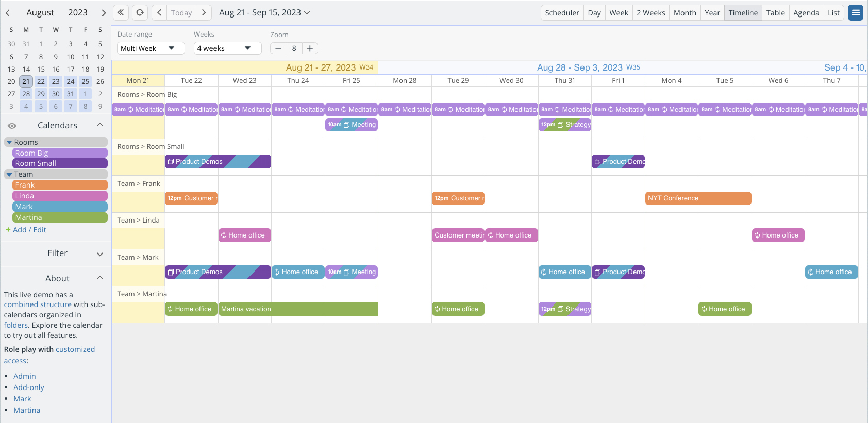This screenshot has width=868, height=423.
Task: Click the Aug 21 - 27 week header
Action: tap(330, 67)
